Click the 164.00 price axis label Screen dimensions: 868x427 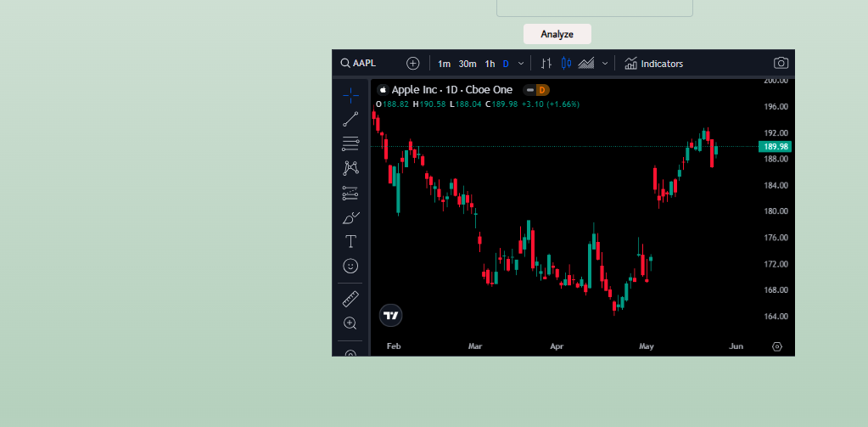pos(776,317)
